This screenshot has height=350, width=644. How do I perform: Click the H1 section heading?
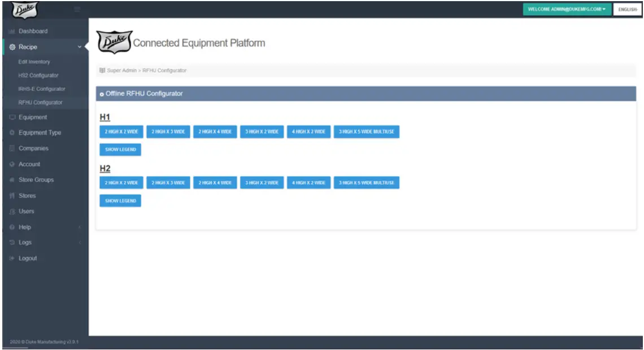click(105, 117)
